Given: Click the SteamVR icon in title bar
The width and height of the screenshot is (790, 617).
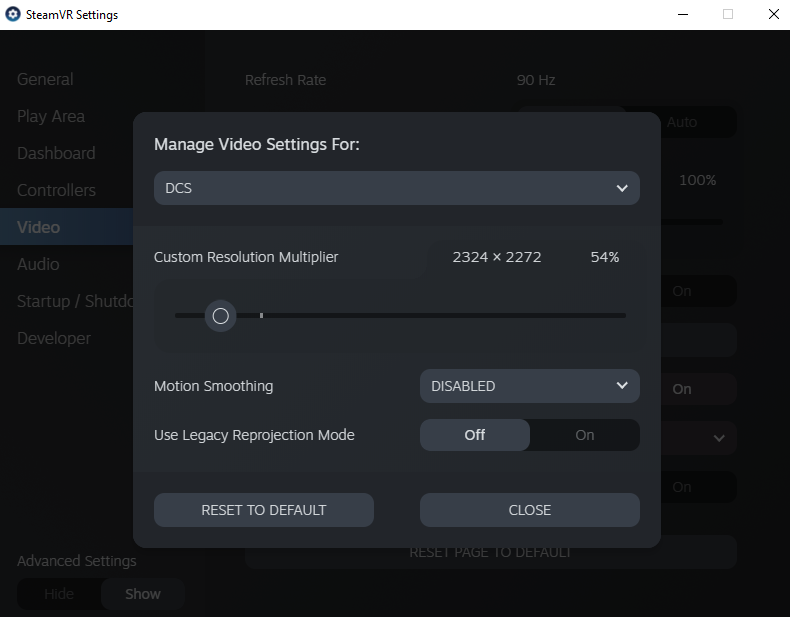Looking at the screenshot, I should pos(13,14).
